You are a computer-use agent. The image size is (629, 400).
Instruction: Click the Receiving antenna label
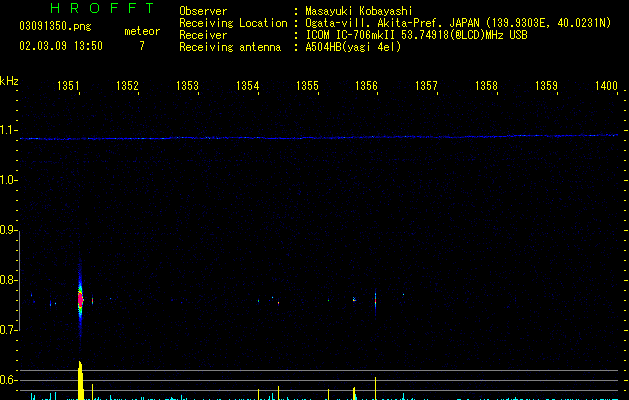[230, 47]
